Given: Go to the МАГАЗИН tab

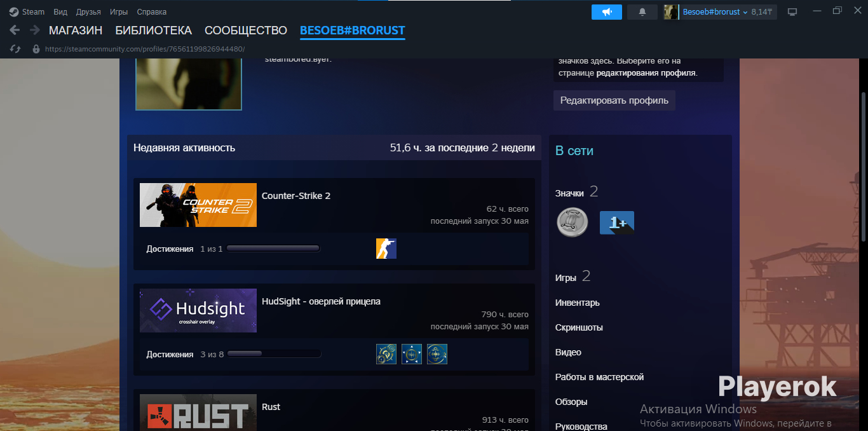Looking at the screenshot, I should point(76,31).
